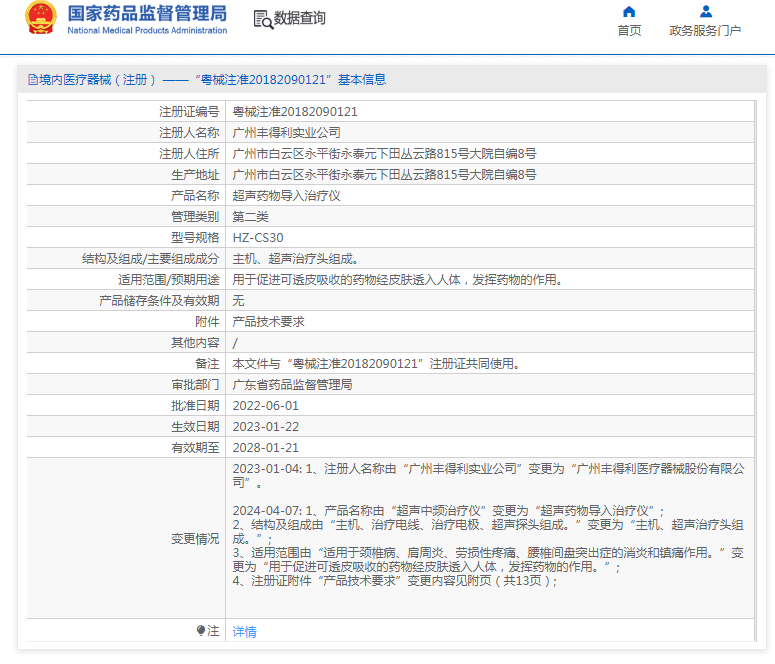
Task: Click change item 4 about 共13页
Action: 394,581
